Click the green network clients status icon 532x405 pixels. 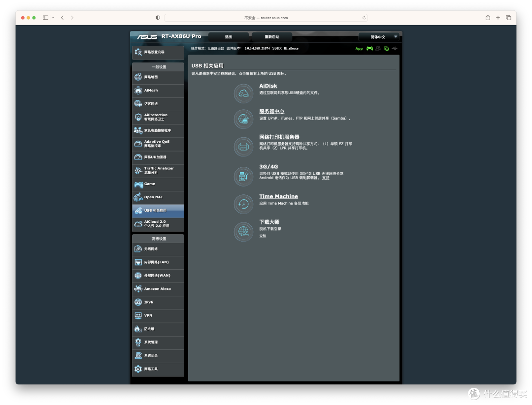[x=386, y=48]
